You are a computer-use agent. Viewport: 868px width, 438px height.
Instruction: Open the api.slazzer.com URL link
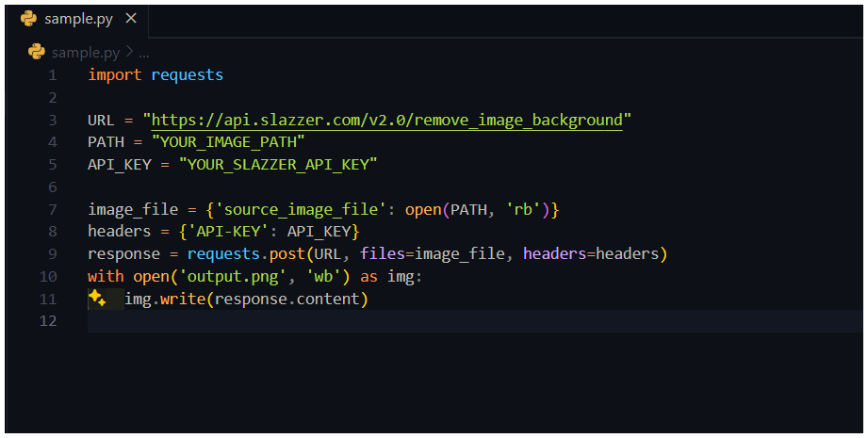pyautogui.click(x=387, y=120)
